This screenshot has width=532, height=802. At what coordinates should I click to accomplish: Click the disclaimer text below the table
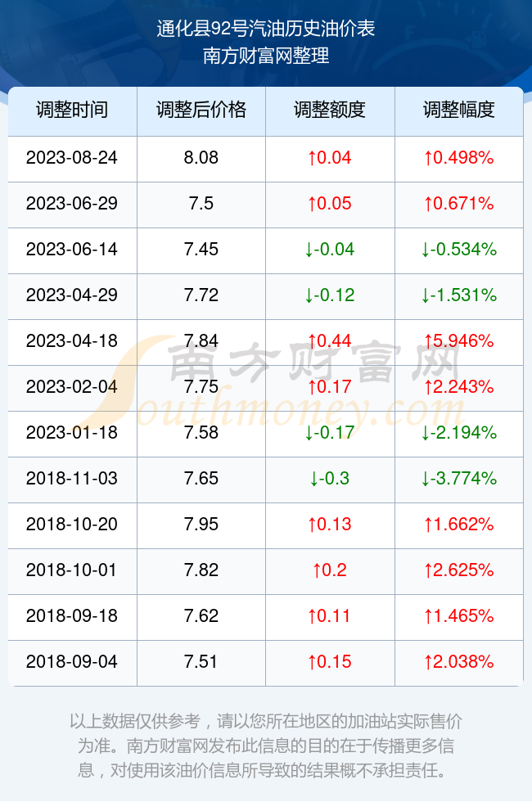[x=266, y=746]
